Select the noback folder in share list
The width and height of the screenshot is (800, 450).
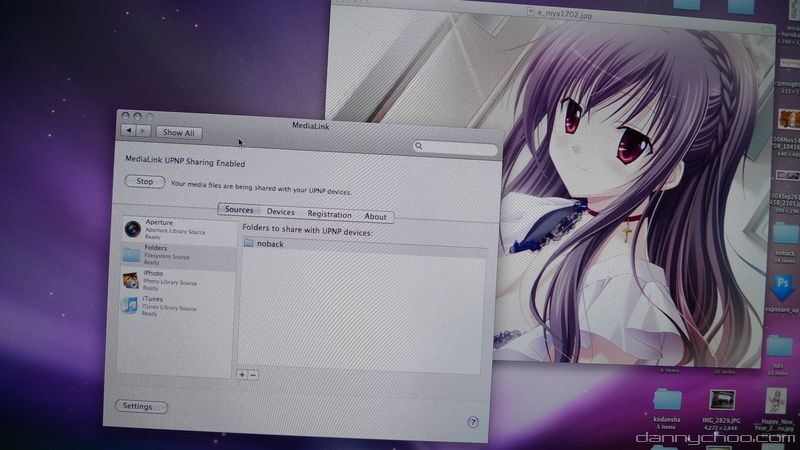tap(268, 243)
